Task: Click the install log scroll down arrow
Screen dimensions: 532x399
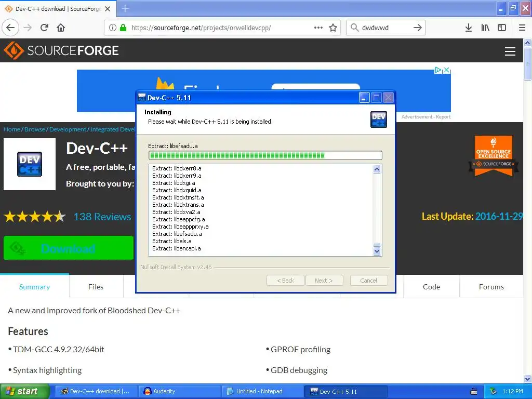Action: pyautogui.click(x=377, y=251)
